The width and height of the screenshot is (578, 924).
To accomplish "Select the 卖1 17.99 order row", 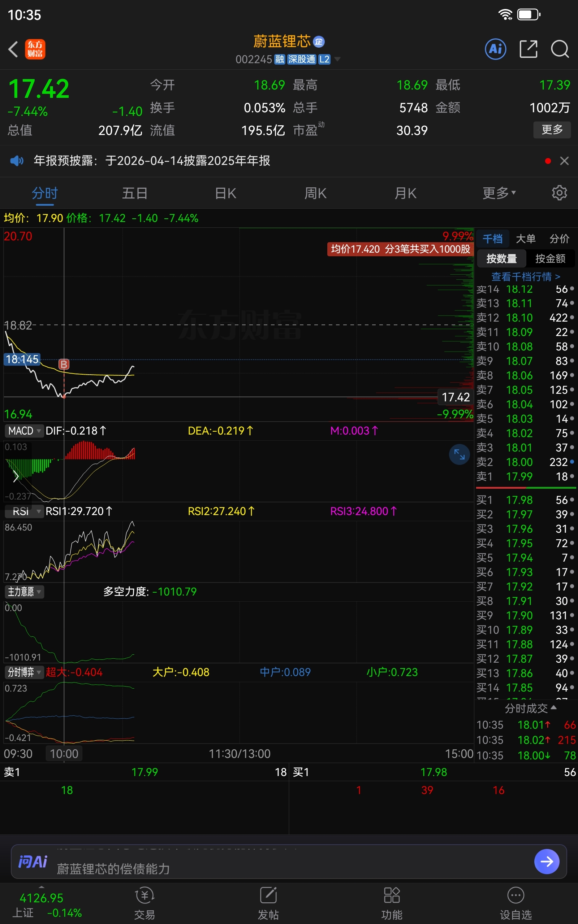I will pyautogui.click(x=526, y=476).
